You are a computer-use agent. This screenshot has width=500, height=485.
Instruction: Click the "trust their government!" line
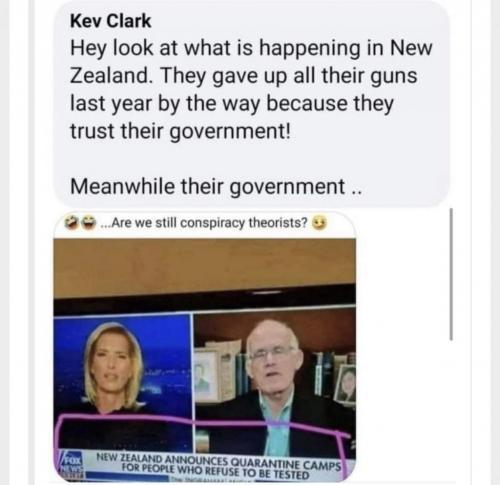click(x=180, y=132)
